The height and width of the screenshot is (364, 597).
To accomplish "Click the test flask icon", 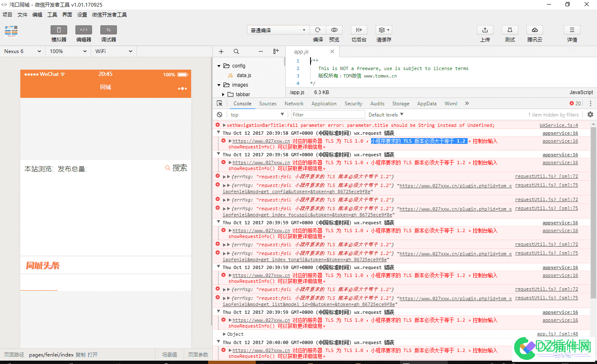I will 510,30.
